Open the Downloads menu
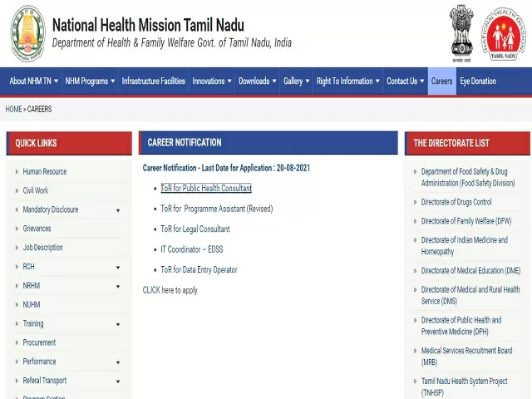Viewport: 532px width, 399px height. click(x=258, y=81)
